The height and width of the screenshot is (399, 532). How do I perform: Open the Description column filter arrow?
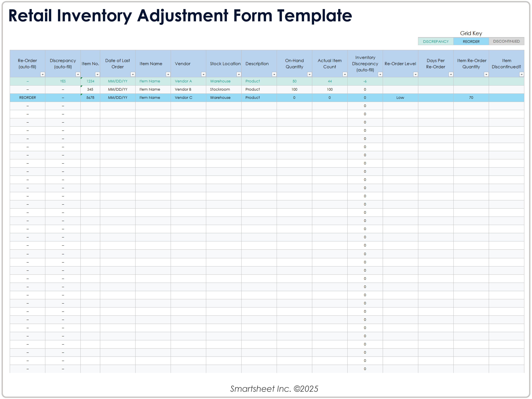point(274,75)
